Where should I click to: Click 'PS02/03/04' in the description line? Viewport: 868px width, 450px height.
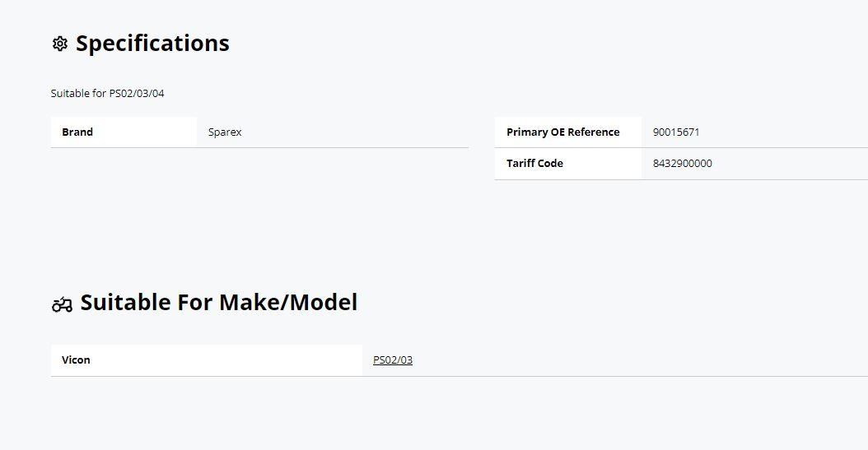137,94
